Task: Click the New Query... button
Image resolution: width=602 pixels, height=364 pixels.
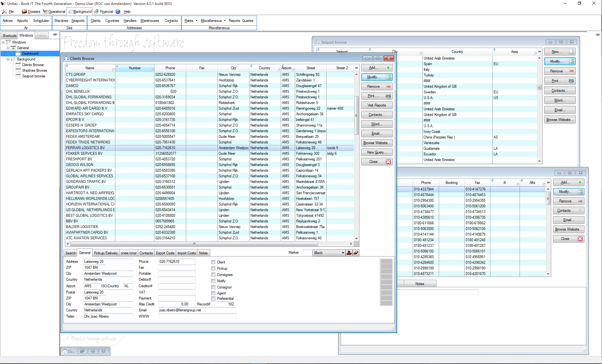Action: tap(377, 152)
